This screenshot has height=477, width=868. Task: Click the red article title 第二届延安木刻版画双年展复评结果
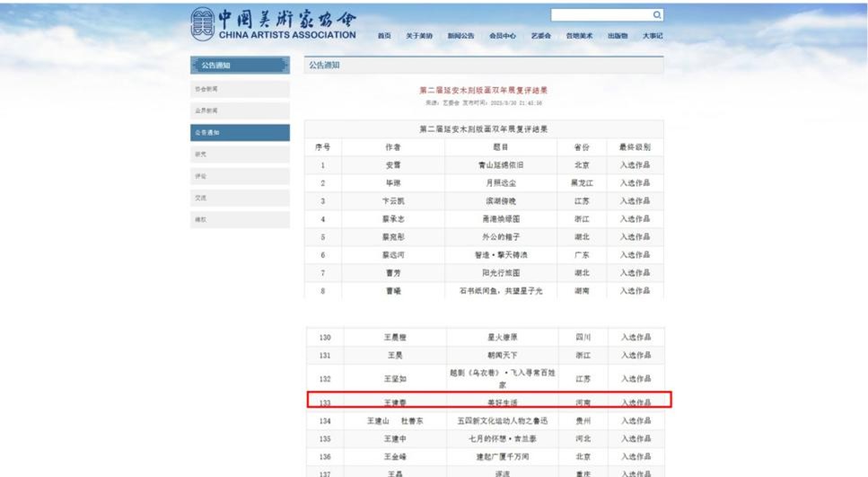[x=483, y=90]
